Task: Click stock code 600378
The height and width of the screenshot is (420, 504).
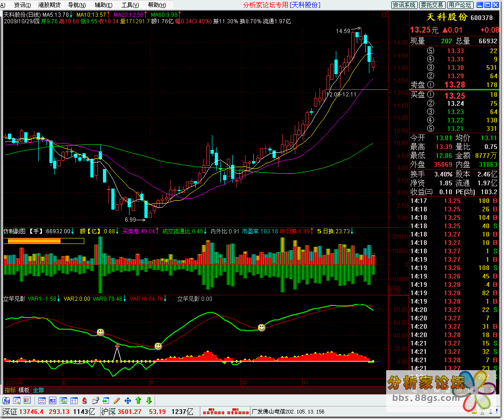Action: tap(482, 18)
